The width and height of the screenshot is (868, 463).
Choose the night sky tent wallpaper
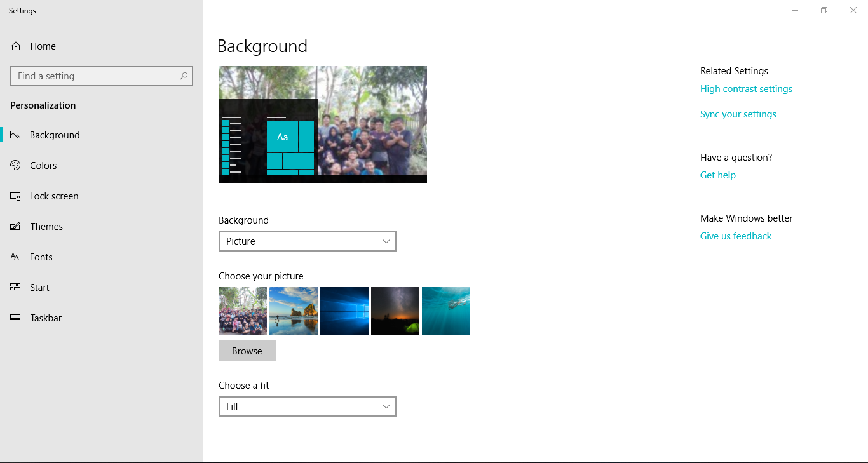pos(395,311)
